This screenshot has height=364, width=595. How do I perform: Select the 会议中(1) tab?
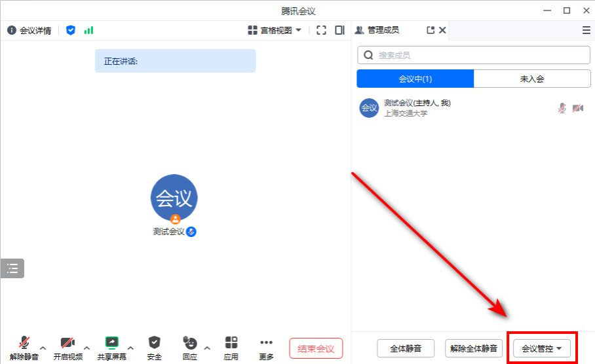pyautogui.click(x=415, y=79)
